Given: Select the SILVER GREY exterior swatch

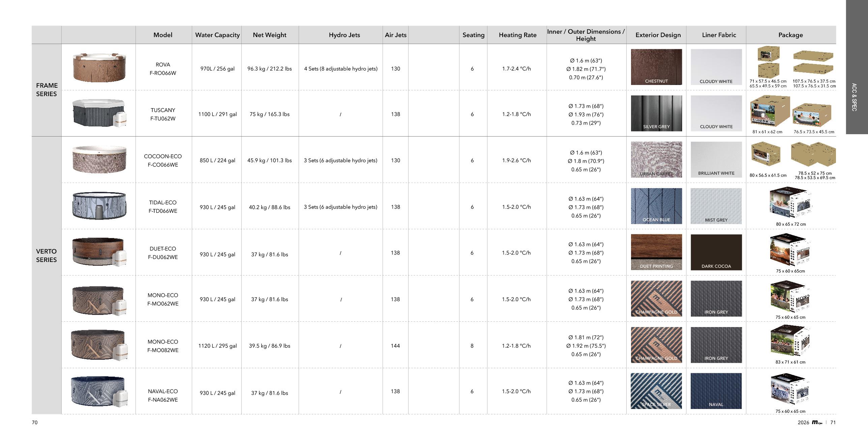Looking at the screenshot, I should [656, 113].
